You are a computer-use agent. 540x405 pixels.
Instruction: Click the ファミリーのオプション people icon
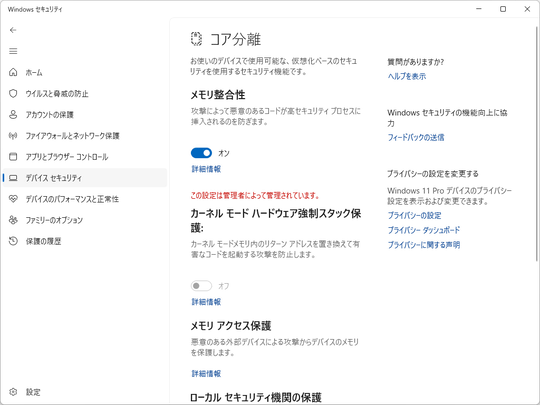13,220
